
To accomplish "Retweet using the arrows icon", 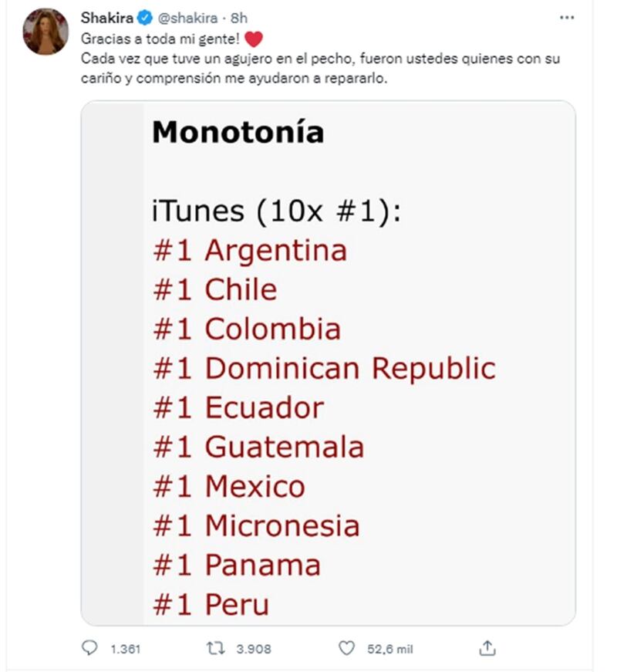I will 215,648.
